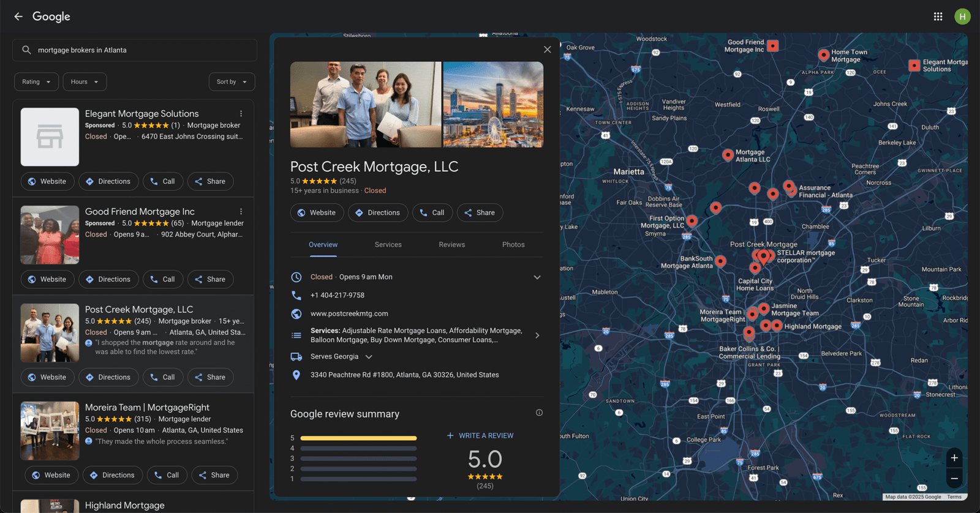This screenshot has height=513, width=980.
Task: Expand the Services list arrow
Action: [537, 335]
